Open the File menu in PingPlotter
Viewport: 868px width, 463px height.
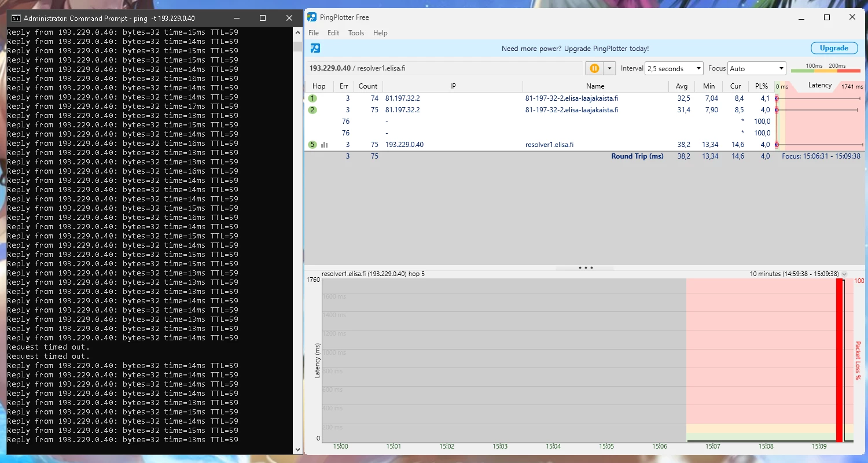click(x=314, y=33)
